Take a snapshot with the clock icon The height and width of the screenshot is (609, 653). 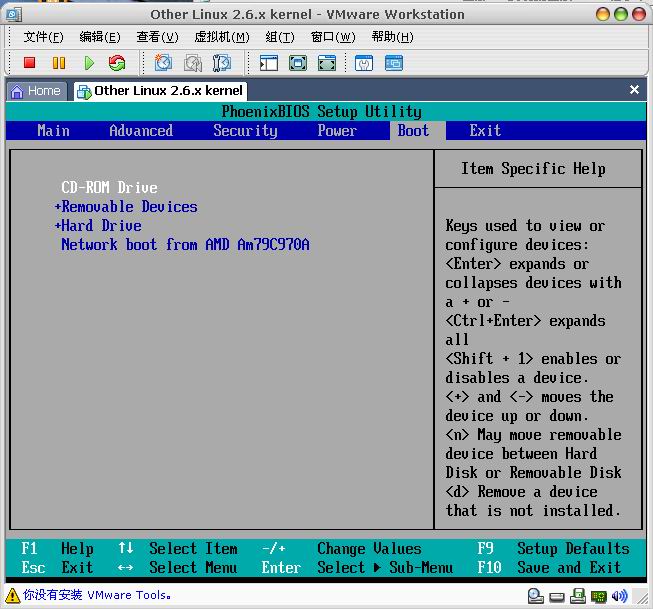163,63
